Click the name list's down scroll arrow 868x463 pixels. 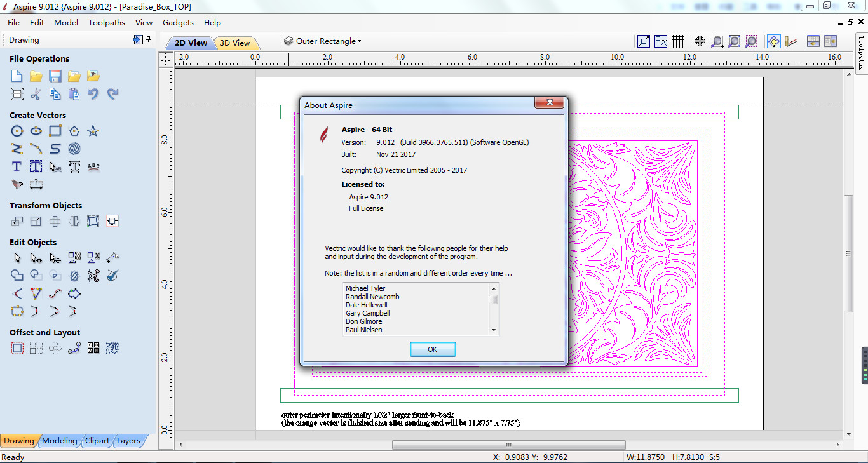[493, 330]
